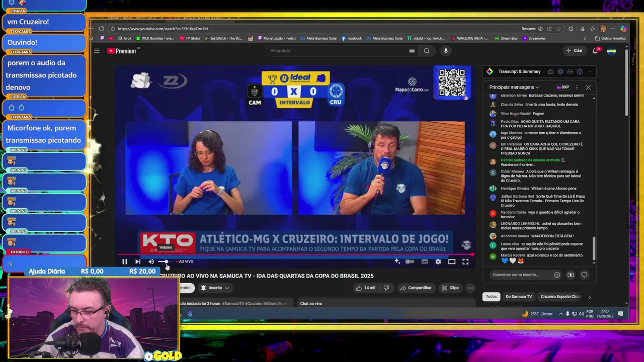Send a Super Chat with dollar icon
The width and height of the screenshot is (644, 362).
571,275
